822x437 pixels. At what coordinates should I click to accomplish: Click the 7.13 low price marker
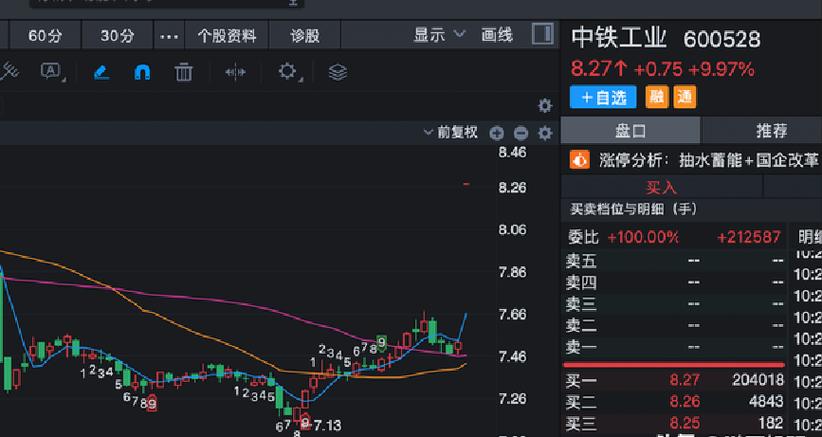[x=328, y=425]
